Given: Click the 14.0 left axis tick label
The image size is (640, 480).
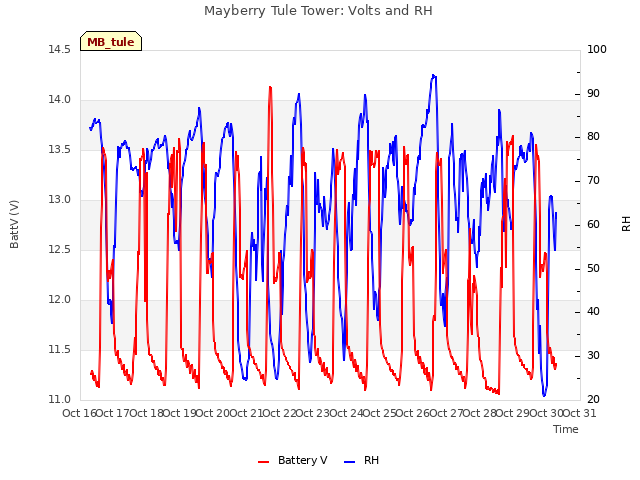Looking at the screenshot, I should (59, 100).
